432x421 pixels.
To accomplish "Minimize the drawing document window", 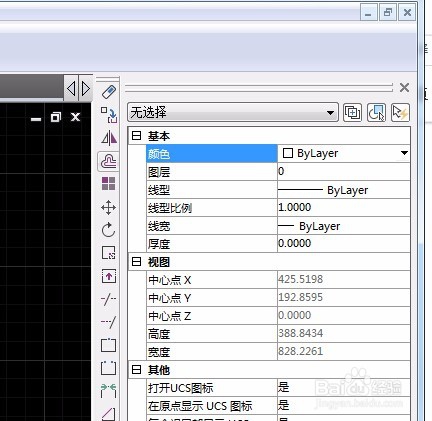I will pos(36,118).
